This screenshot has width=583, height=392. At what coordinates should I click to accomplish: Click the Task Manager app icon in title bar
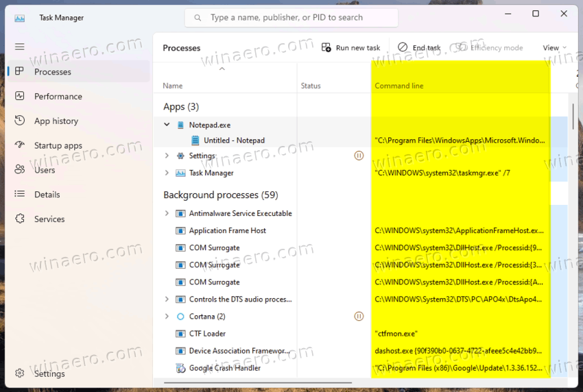click(19, 18)
